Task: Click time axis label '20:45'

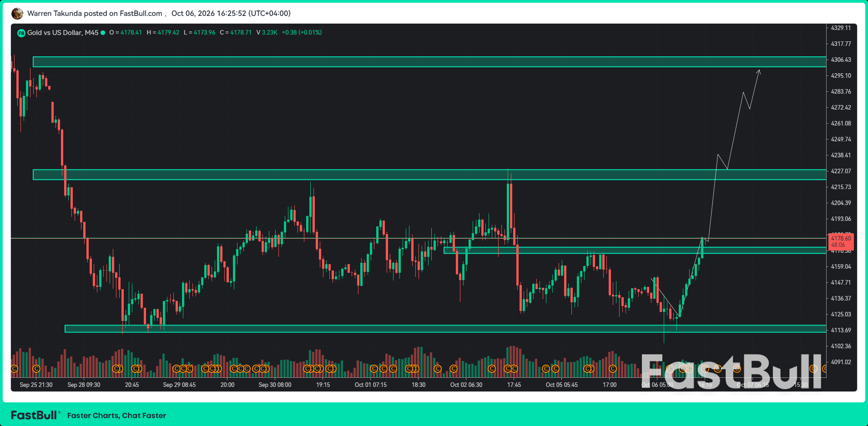Action: click(132, 385)
